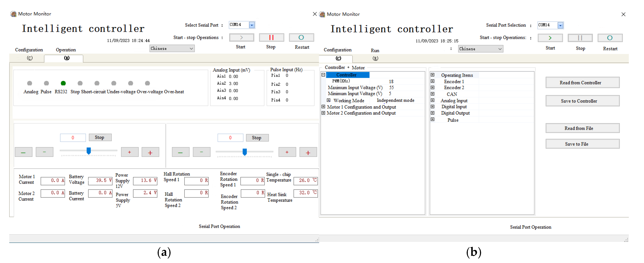Viewport: 644px width, 263px height.
Task: Click the motor 1 speed slider handle
Action: [x=88, y=151]
